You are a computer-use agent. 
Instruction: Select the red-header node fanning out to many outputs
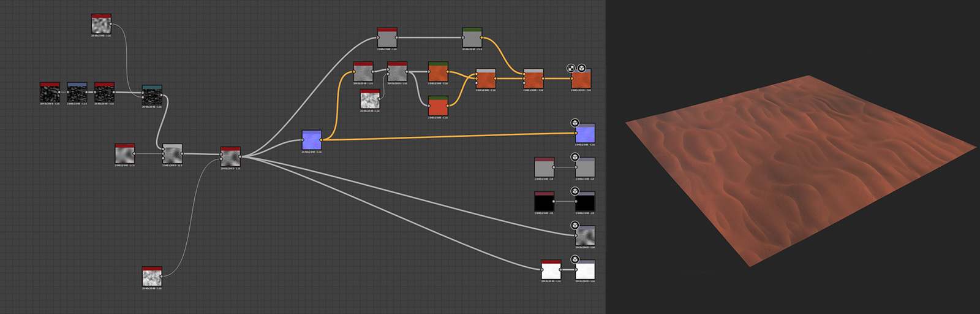pos(230,156)
